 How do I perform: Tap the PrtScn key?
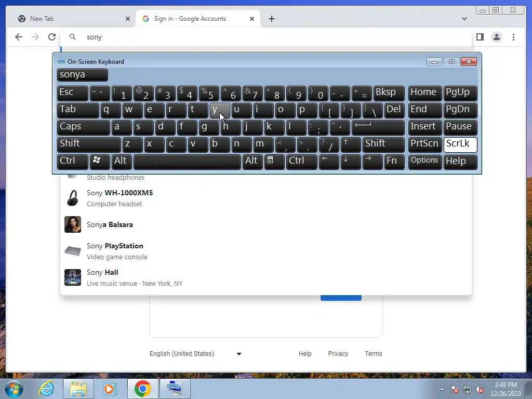(425, 144)
